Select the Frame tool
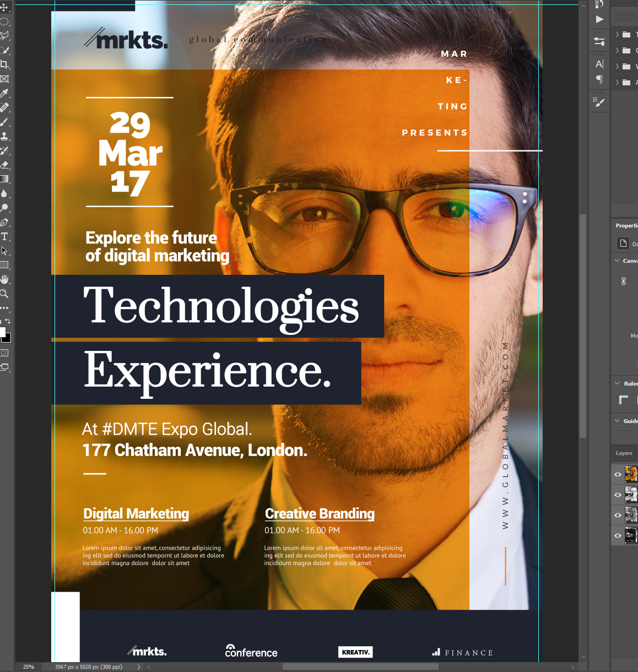This screenshot has height=672, width=638. 4,79
